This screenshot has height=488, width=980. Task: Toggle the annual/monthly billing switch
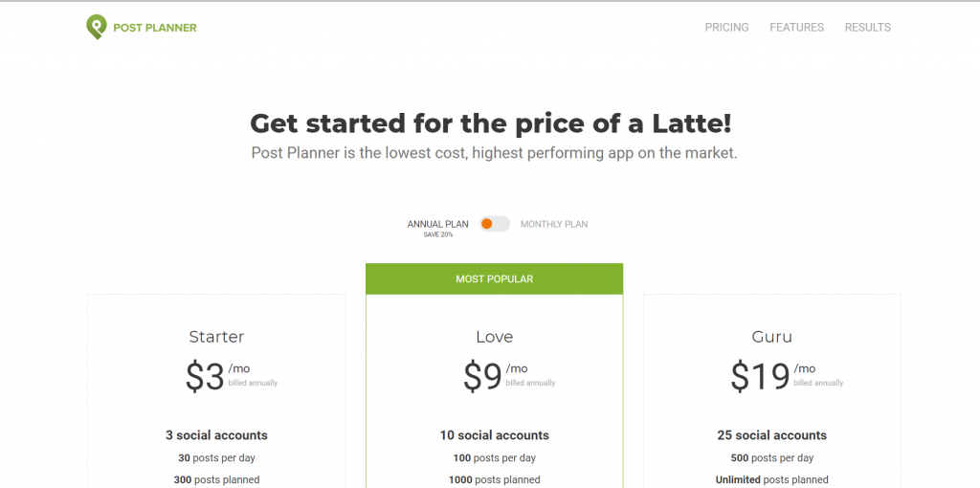click(494, 224)
